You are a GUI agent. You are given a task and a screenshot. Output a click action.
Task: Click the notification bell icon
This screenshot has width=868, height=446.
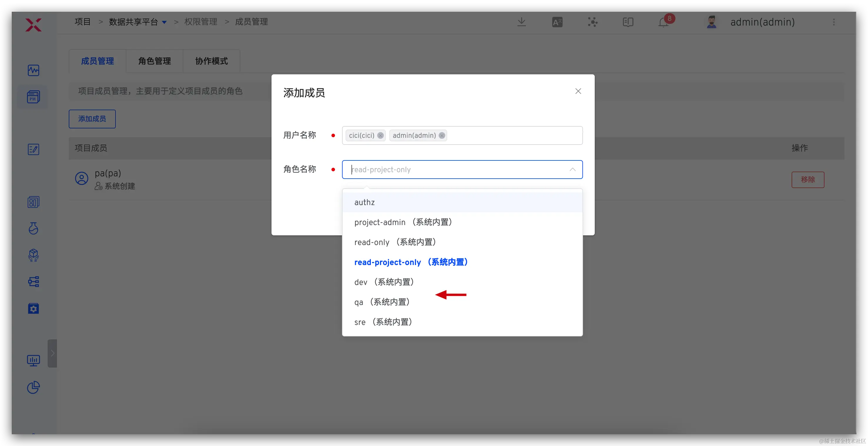[x=663, y=23]
